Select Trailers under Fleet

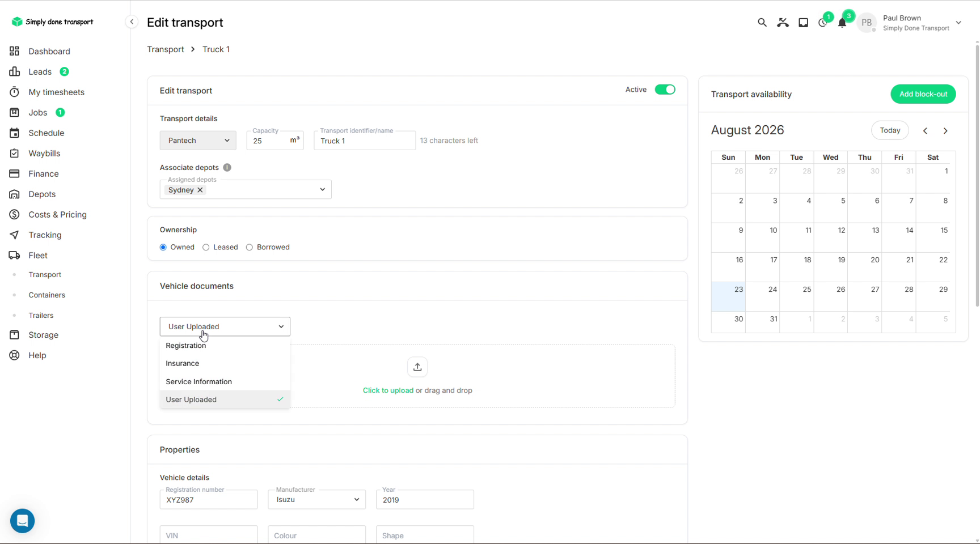(41, 315)
